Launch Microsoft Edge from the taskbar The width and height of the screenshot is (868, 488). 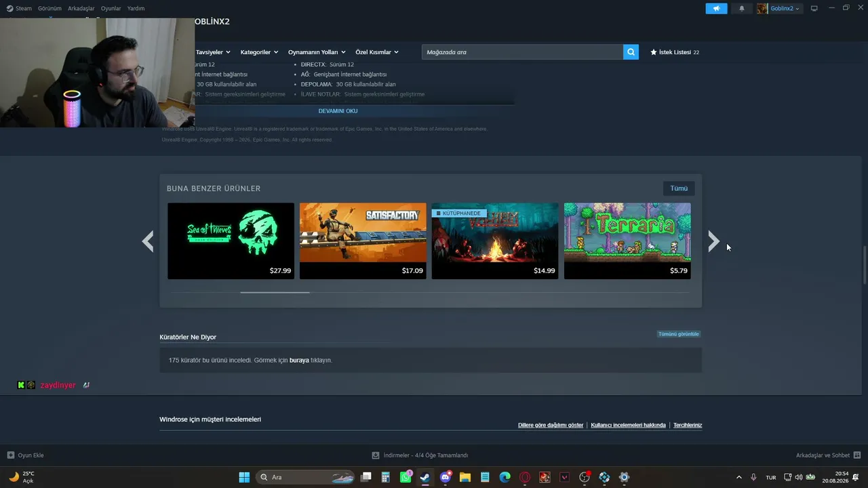505,477
